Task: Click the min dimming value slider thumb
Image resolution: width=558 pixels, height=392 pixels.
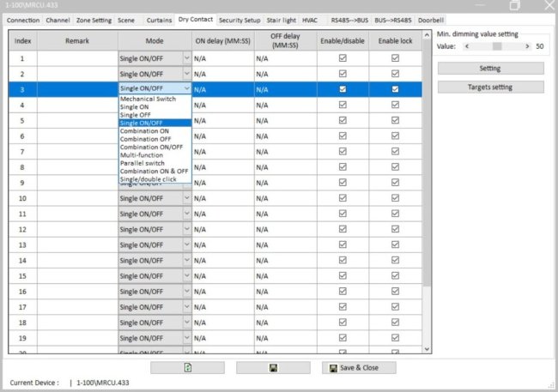Action: coord(496,46)
